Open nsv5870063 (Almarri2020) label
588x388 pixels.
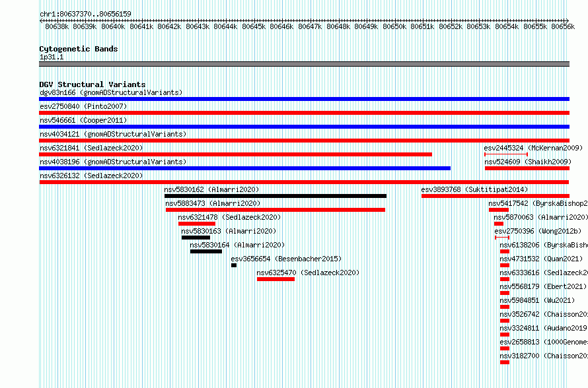tap(540, 217)
